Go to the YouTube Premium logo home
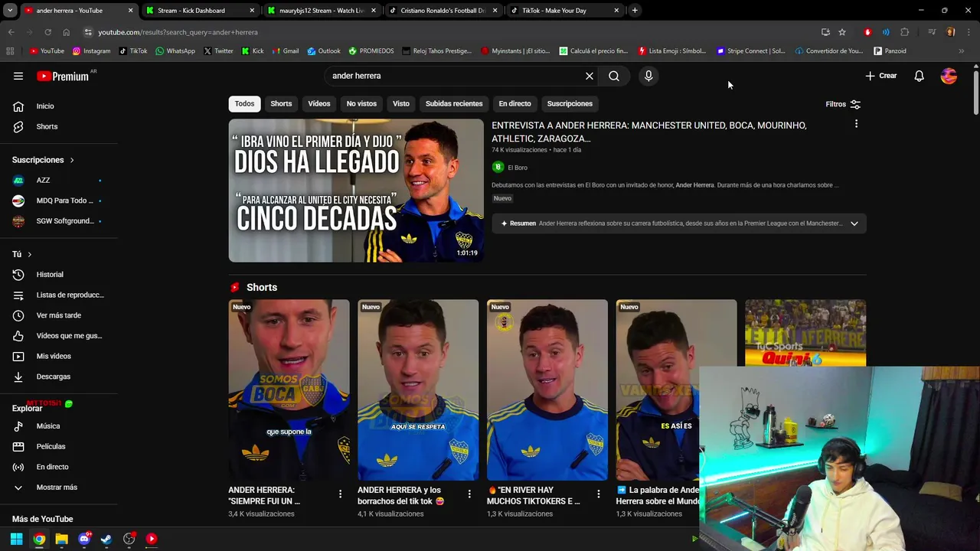 coord(63,76)
